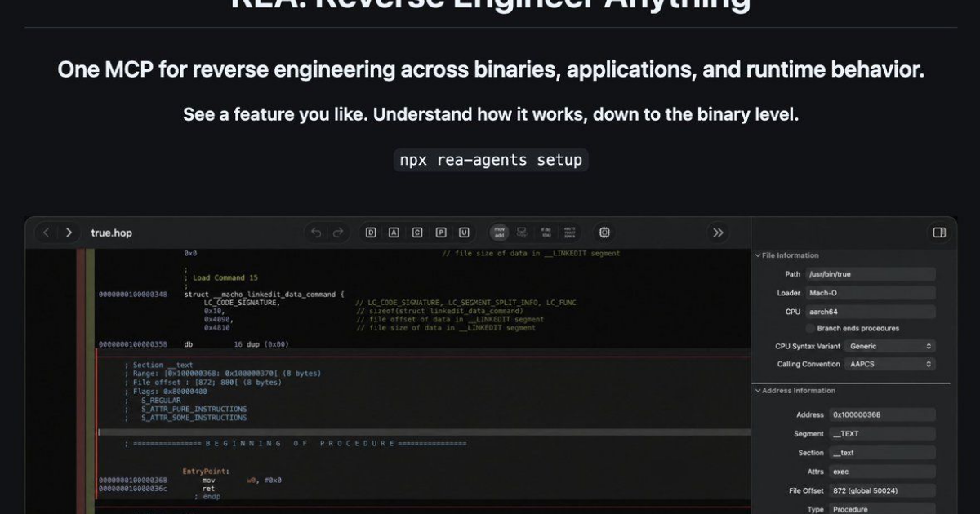The width and height of the screenshot is (980, 514).
Task: Mark as Undefined with U button
Action: pyautogui.click(x=464, y=233)
